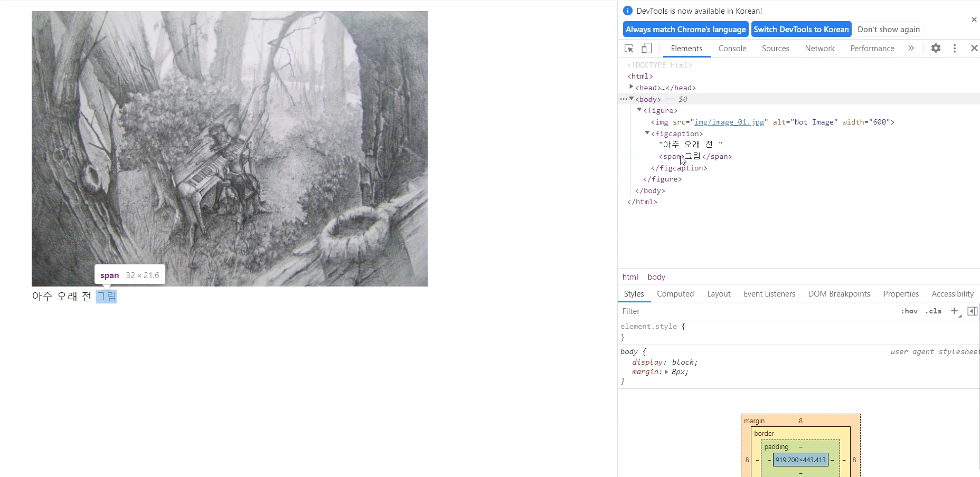The width and height of the screenshot is (980, 477).
Task: Open DevTools settings gear
Action: 936,48
